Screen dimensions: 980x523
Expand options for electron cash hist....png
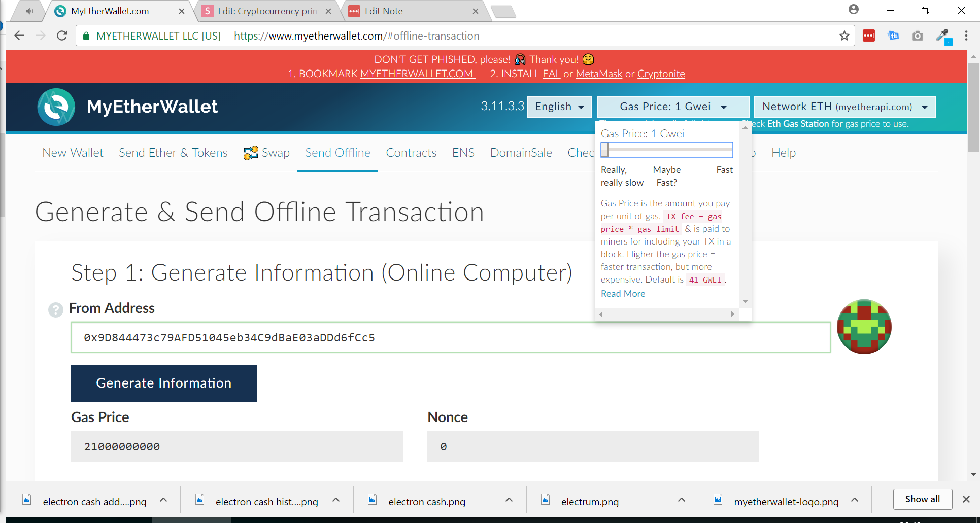(336, 500)
